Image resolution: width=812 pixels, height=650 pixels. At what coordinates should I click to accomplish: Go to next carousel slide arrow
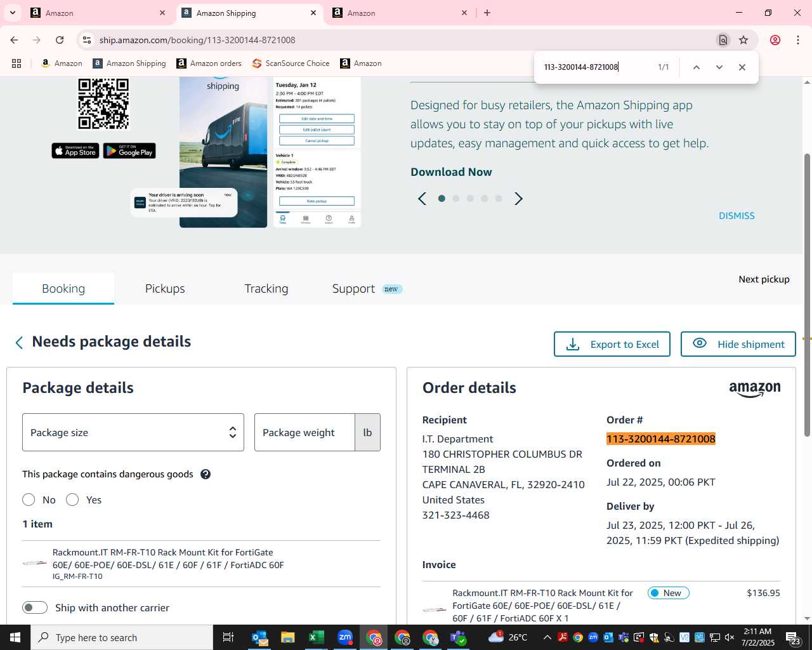(x=518, y=199)
